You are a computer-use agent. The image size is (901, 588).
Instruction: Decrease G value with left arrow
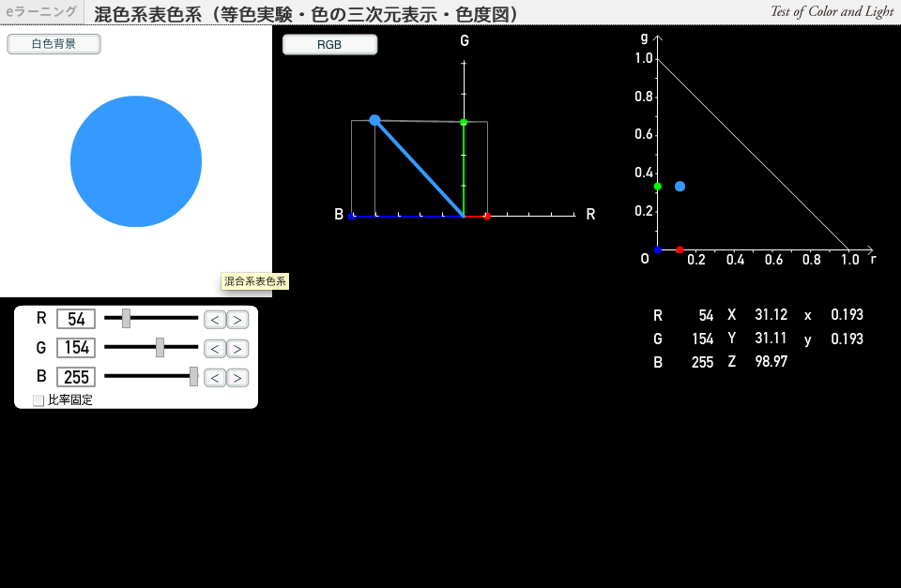[x=215, y=349]
